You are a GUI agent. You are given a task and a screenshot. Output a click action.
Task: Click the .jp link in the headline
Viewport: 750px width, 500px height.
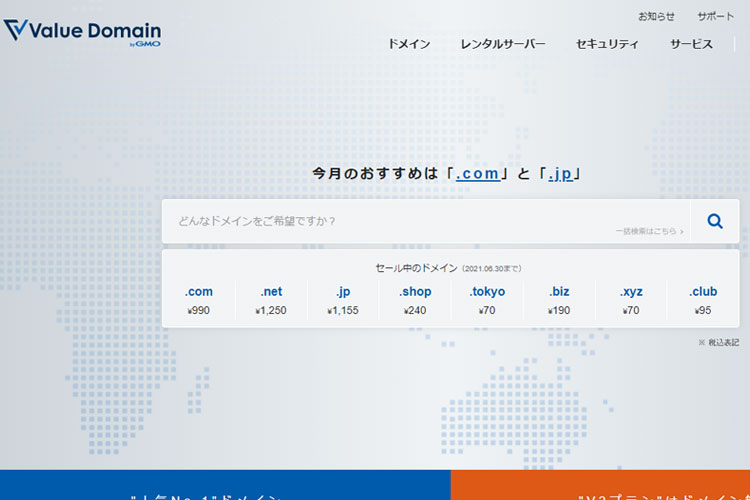click(560, 173)
